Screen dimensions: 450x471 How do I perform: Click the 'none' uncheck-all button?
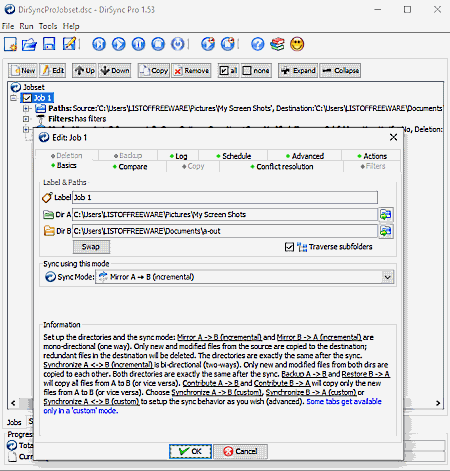(x=256, y=71)
